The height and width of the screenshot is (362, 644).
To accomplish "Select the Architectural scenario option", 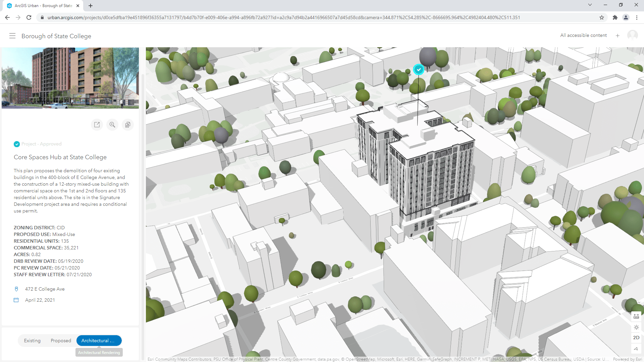I will click(x=99, y=341).
